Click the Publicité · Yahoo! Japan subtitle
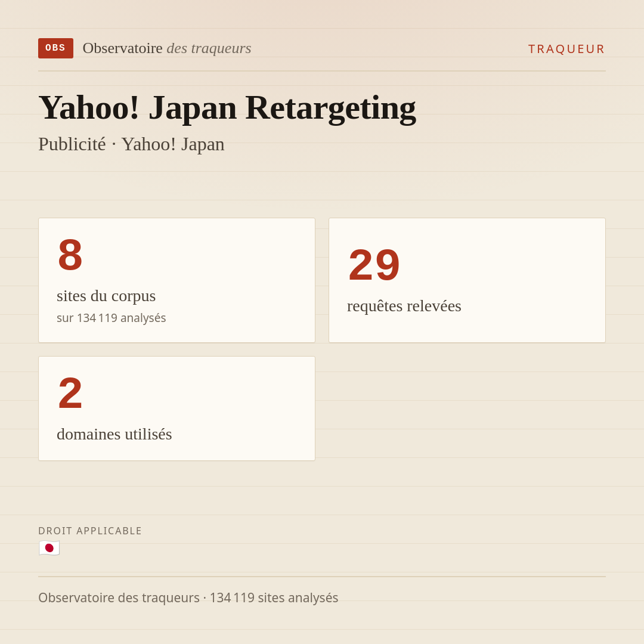The image size is (644, 644). [131, 144]
